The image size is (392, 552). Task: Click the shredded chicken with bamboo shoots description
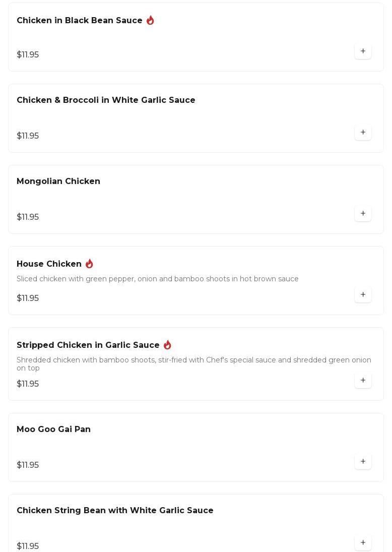point(194,363)
